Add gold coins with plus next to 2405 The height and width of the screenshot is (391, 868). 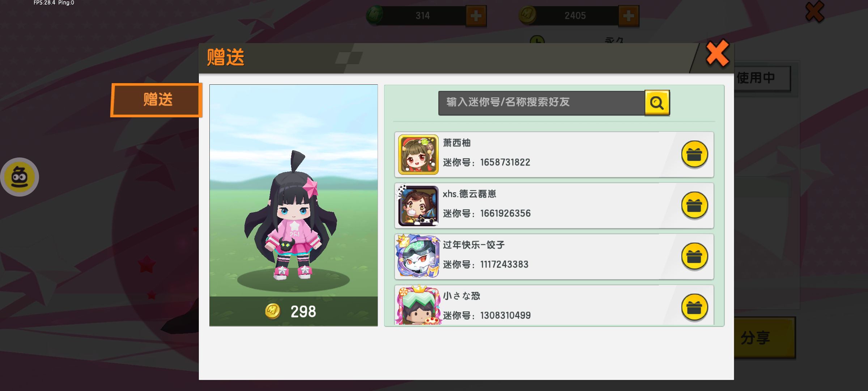point(629,16)
